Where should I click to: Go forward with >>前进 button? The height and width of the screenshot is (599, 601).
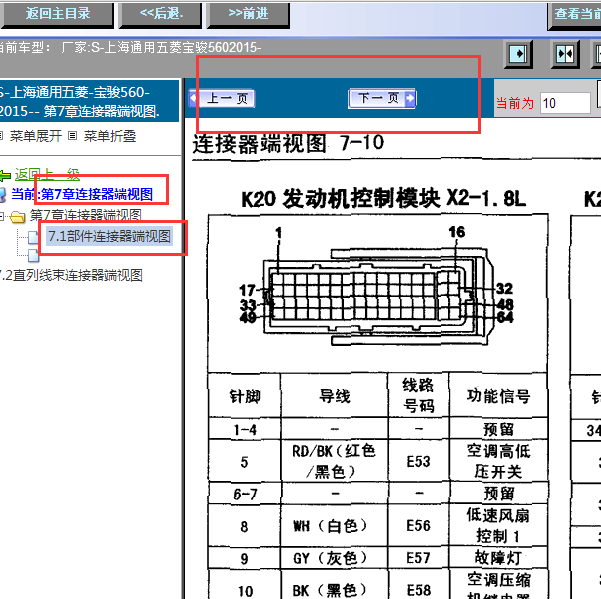click(x=248, y=14)
